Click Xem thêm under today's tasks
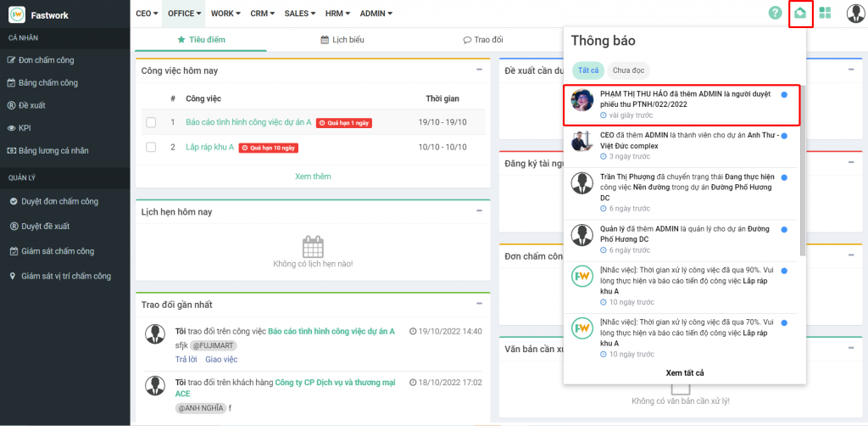This screenshot has width=868, height=426. [x=313, y=177]
